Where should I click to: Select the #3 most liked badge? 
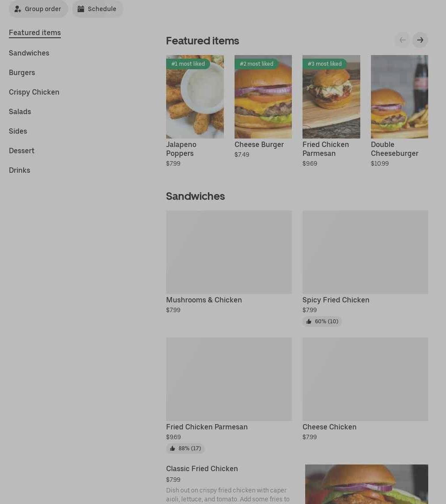coord(324,63)
